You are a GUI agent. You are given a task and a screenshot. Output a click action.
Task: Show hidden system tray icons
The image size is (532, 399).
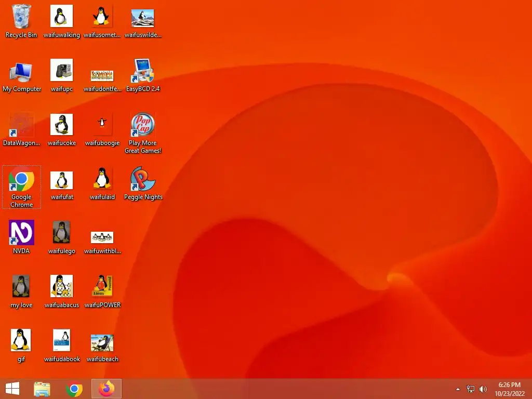pyautogui.click(x=458, y=389)
